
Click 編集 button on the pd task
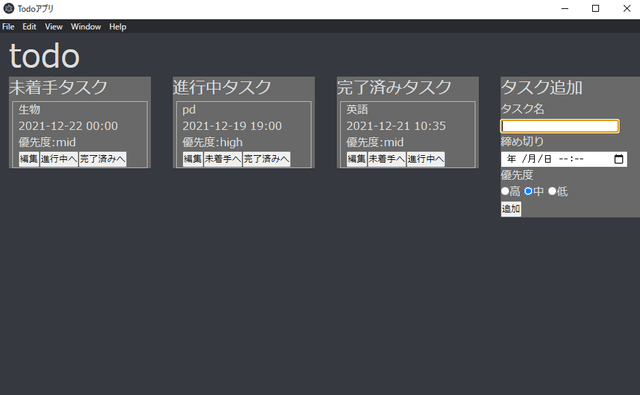click(x=193, y=159)
